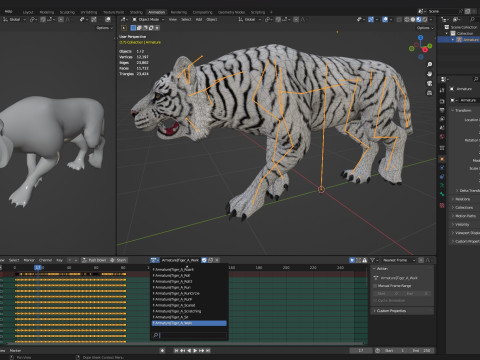Screen dimensions: 480x360
Task: Toggle only show selected in dope sheet
Action: point(352,260)
